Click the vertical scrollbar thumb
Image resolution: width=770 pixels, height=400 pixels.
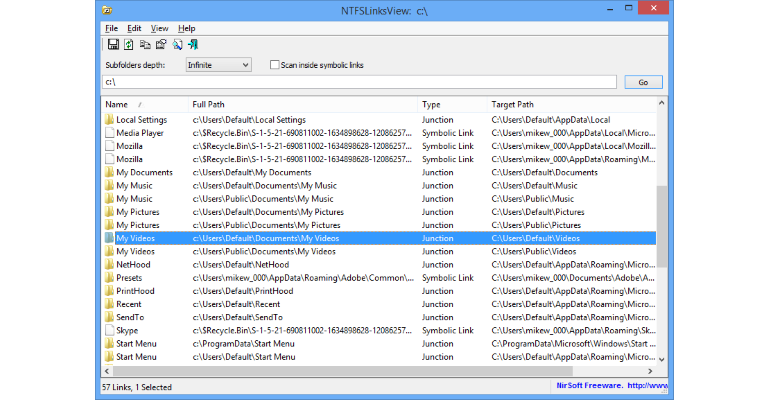click(661, 226)
